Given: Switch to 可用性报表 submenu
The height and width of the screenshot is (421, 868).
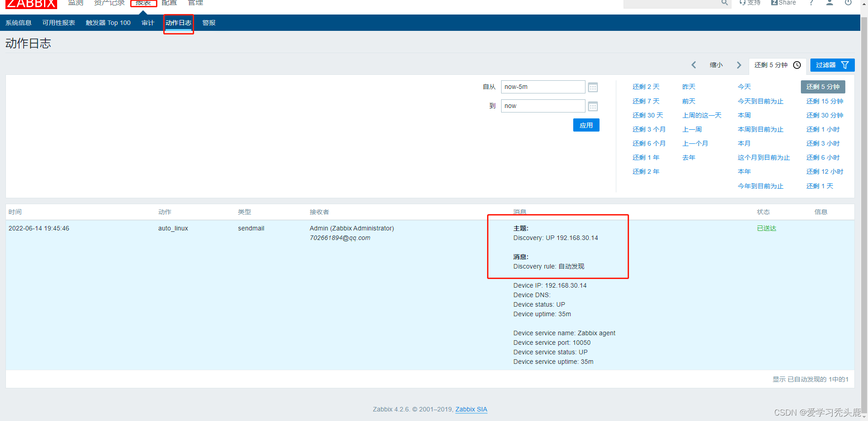Looking at the screenshot, I should pyautogui.click(x=59, y=23).
